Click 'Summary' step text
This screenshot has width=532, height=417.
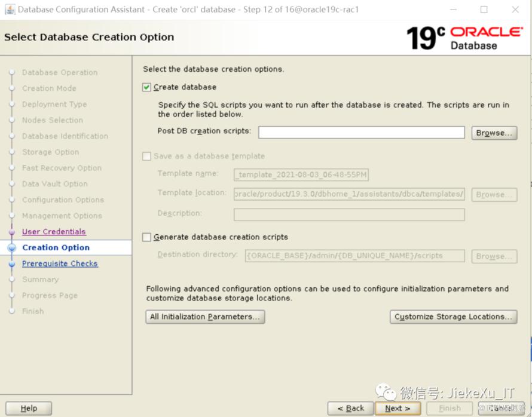pos(41,280)
